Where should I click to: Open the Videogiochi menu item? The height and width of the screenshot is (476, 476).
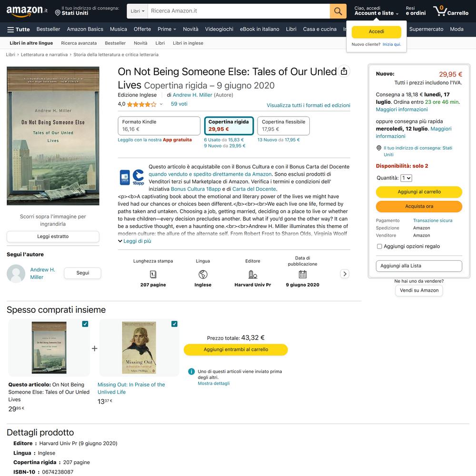click(x=219, y=29)
